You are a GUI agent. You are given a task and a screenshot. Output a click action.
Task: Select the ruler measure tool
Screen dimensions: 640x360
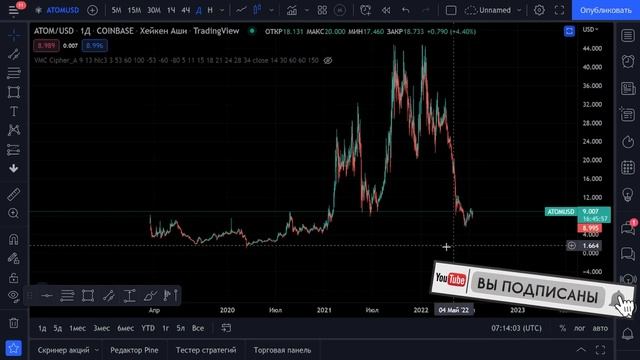pos(14,194)
